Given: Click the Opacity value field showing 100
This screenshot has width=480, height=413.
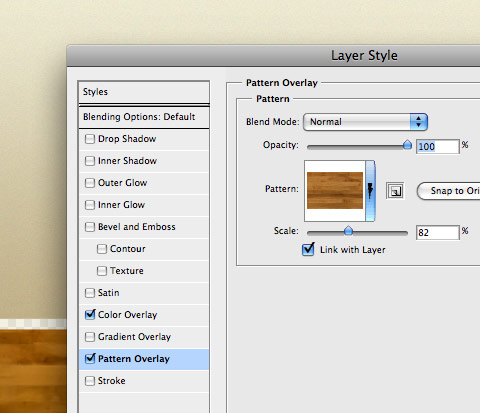Looking at the screenshot, I should pos(438,147).
